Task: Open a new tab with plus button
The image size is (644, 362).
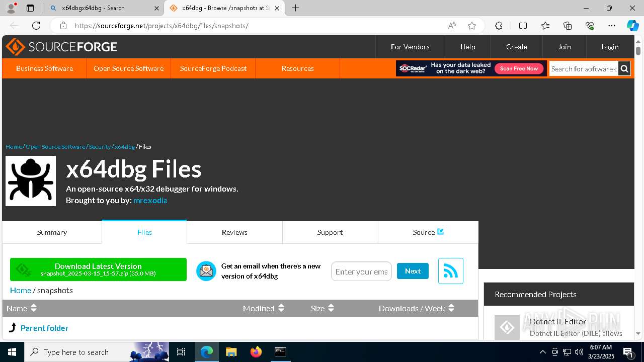Action: (296, 8)
